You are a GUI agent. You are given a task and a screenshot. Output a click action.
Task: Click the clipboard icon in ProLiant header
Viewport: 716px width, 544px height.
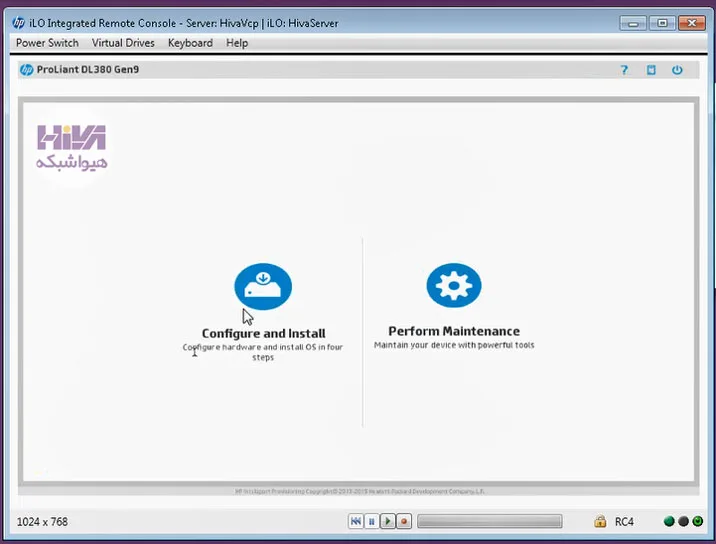651,70
